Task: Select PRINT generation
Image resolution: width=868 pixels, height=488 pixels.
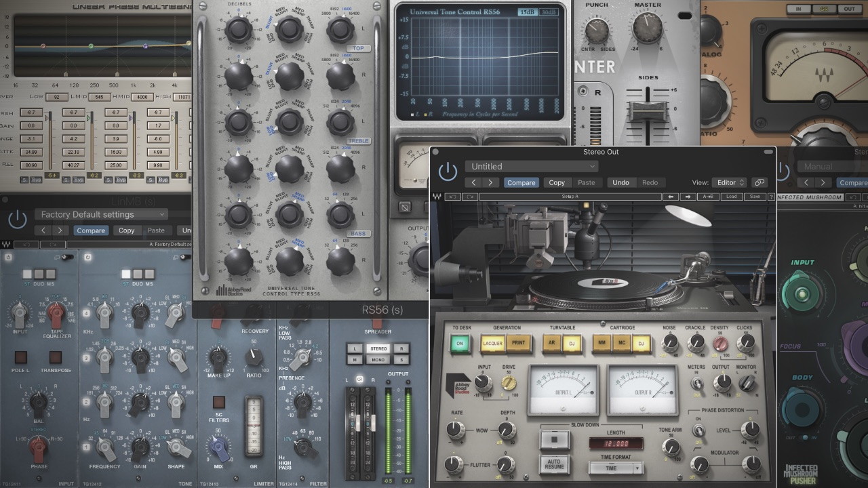Action: click(x=519, y=343)
